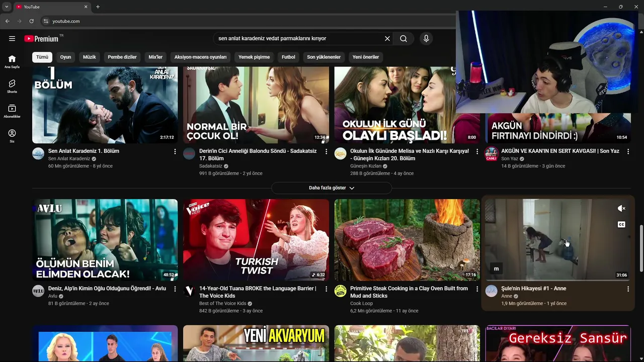644x362 pixels.
Task: Start voice search with the microphone
Action: point(426,39)
